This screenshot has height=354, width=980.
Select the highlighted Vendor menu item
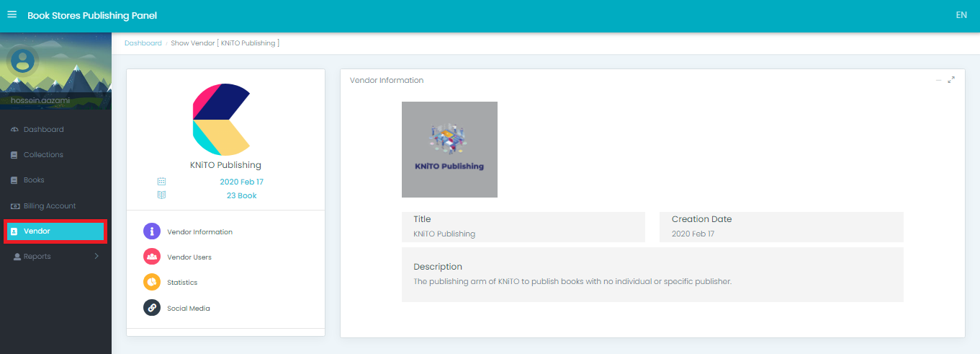tap(55, 231)
